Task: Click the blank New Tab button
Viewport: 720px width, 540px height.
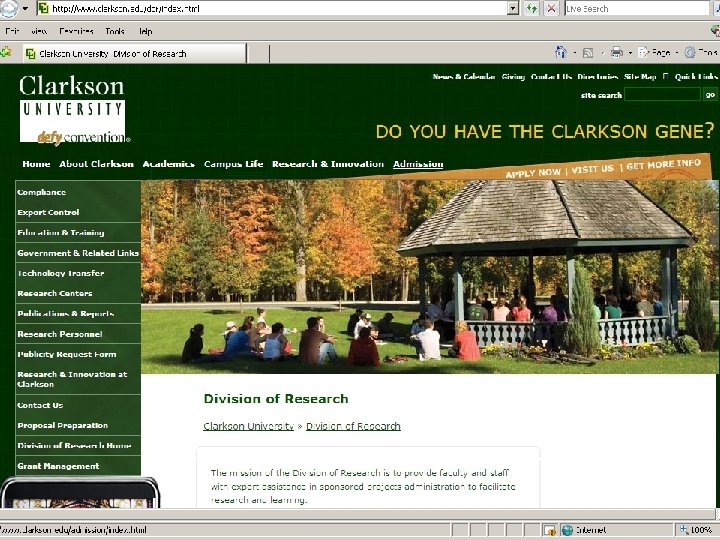Action: (x=259, y=54)
